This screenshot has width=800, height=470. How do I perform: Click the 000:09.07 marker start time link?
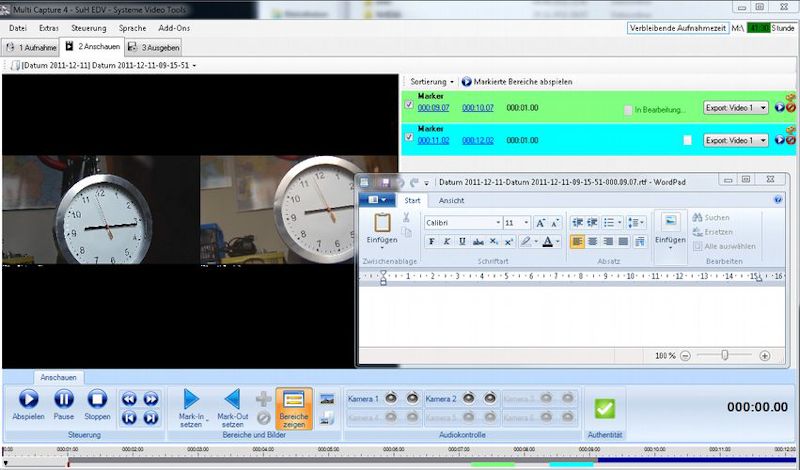(x=433, y=108)
